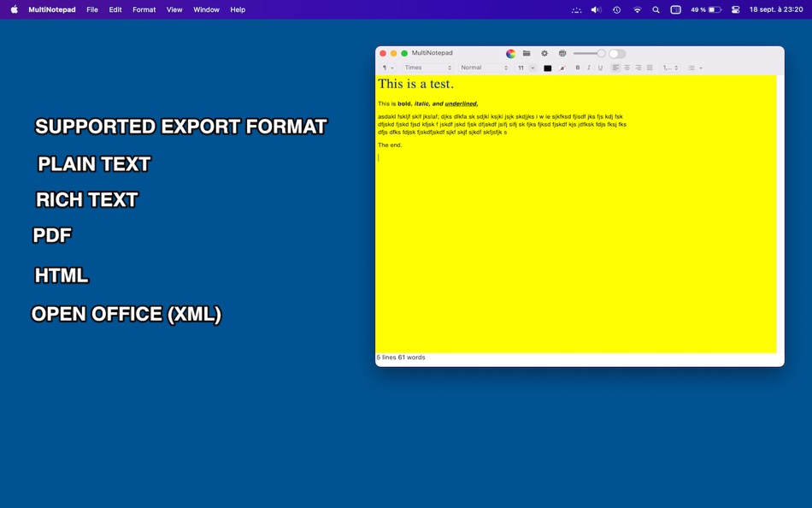Open the color wheel picker
Viewport: 812px width, 508px height.
click(x=510, y=53)
